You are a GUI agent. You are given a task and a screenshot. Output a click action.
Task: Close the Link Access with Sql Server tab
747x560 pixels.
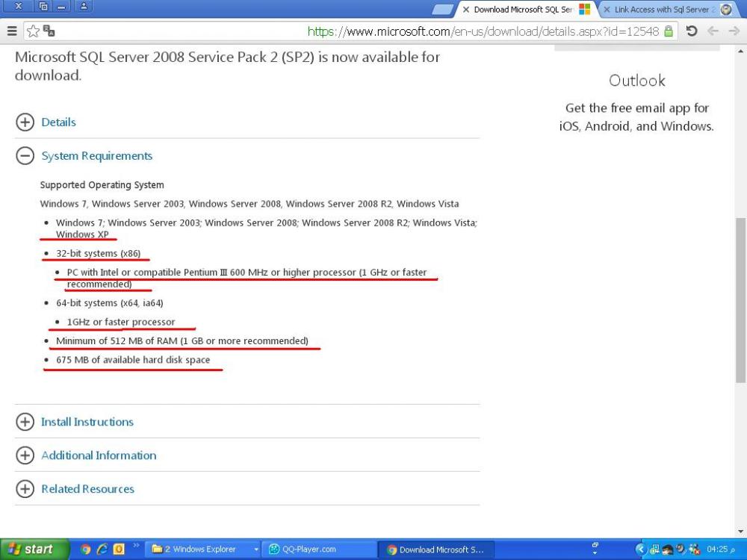(607, 10)
